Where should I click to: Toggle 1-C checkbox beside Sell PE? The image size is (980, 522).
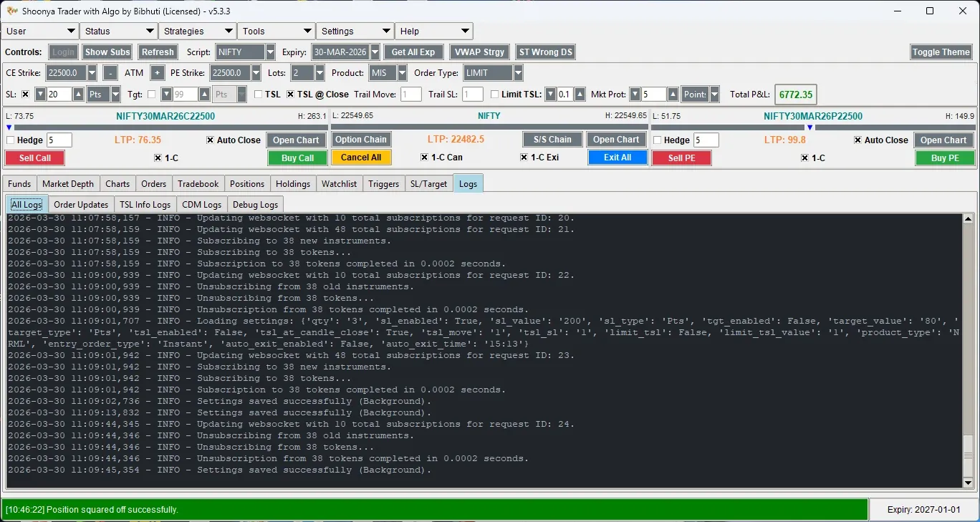point(805,158)
